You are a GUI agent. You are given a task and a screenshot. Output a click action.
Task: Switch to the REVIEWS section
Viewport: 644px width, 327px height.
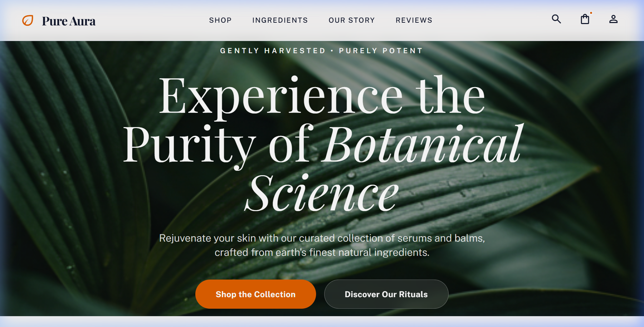(414, 20)
